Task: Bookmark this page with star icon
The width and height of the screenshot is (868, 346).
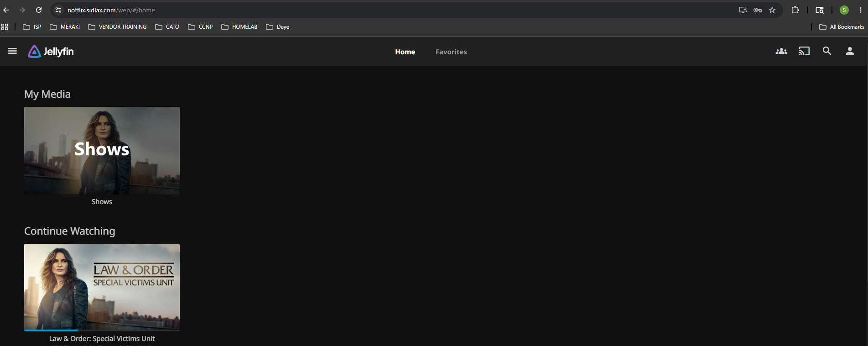Action: tap(772, 10)
